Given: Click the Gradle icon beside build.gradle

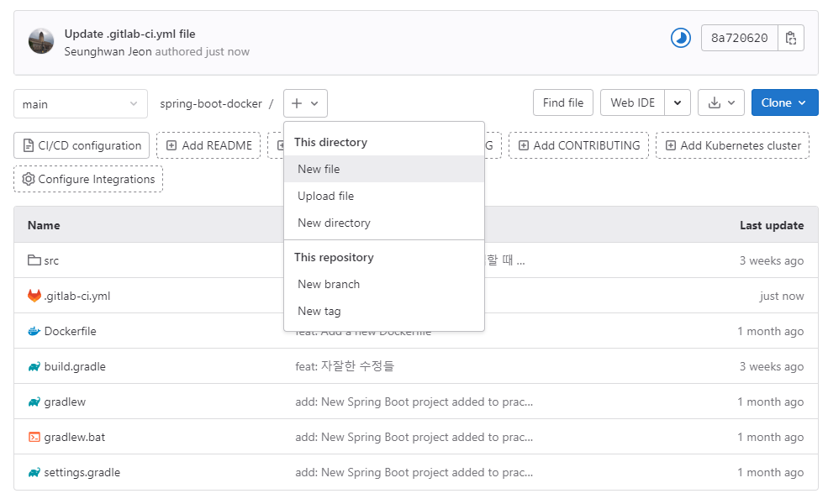Looking at the screenshot, I should (x=34, y=367).
